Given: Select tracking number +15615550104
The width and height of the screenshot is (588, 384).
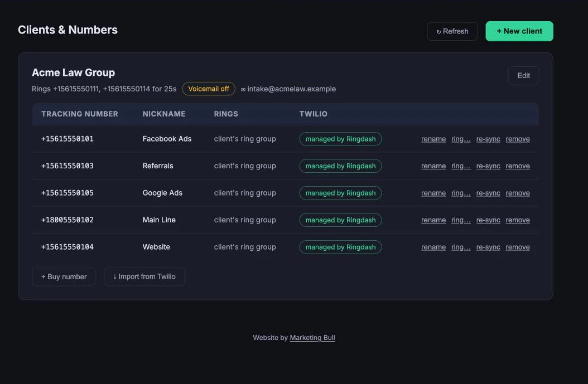Looking at the screenshot, I should coord(67,247).
